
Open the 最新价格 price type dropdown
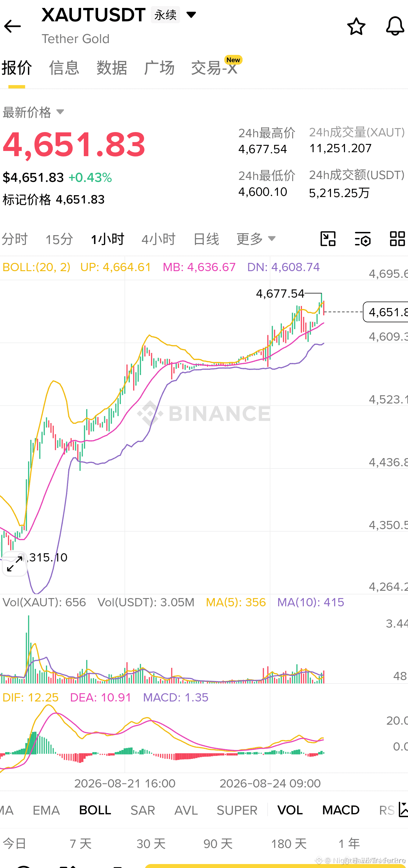[33, 112]
